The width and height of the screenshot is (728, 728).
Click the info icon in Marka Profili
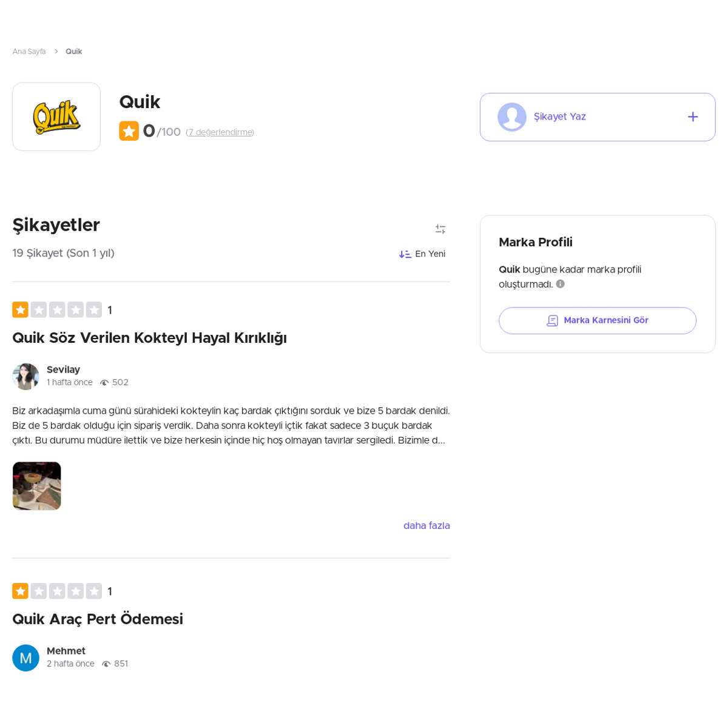point(561,284)
